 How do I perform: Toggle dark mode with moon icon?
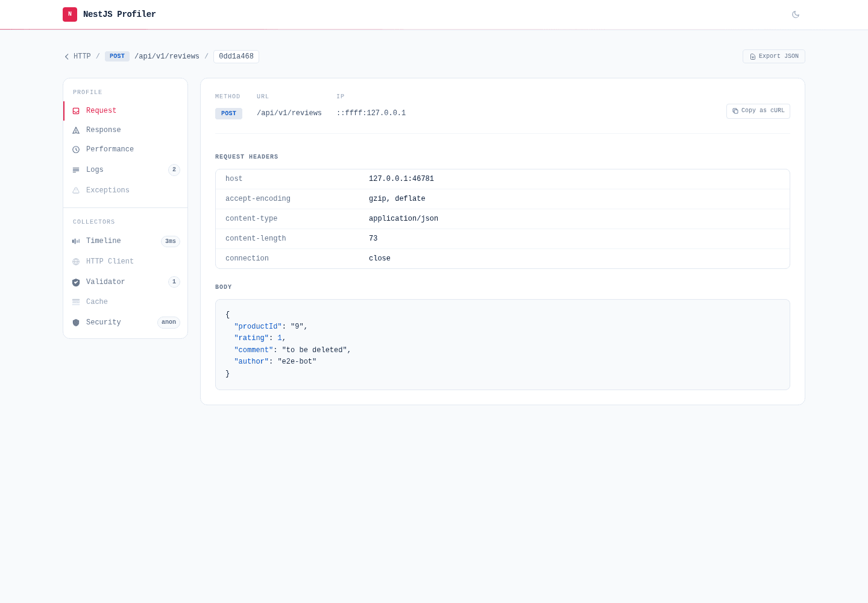[x=796, y=14]
